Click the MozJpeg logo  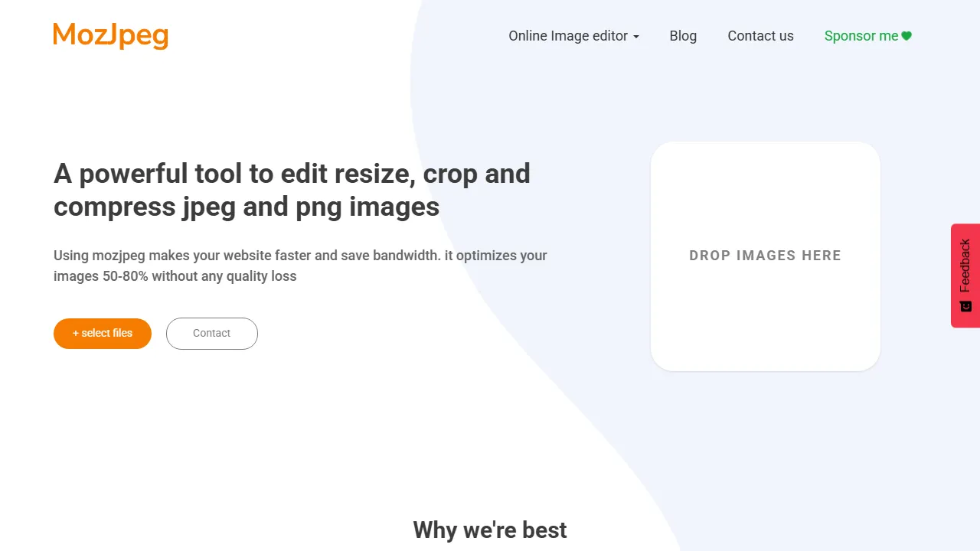[x=110, y=34]
